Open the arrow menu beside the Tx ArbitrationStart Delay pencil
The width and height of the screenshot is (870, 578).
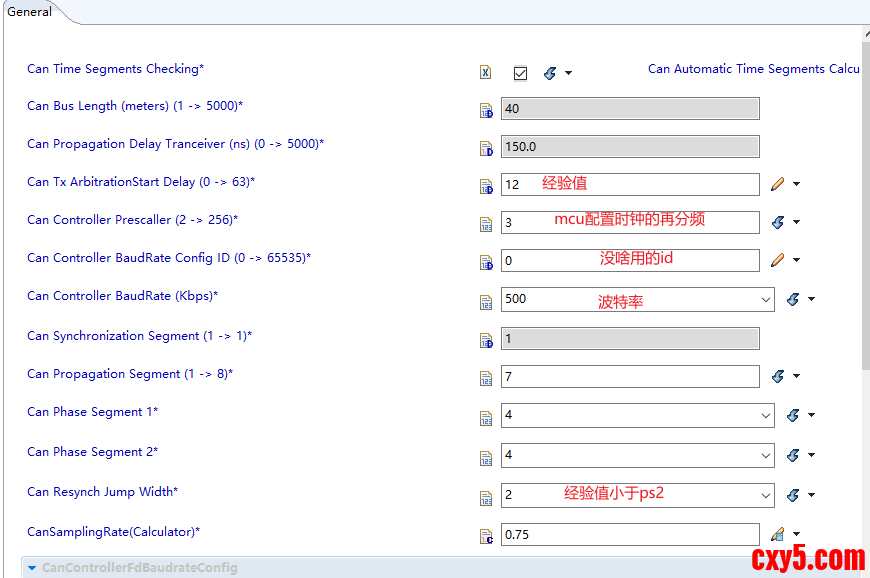tap(796, 184)
